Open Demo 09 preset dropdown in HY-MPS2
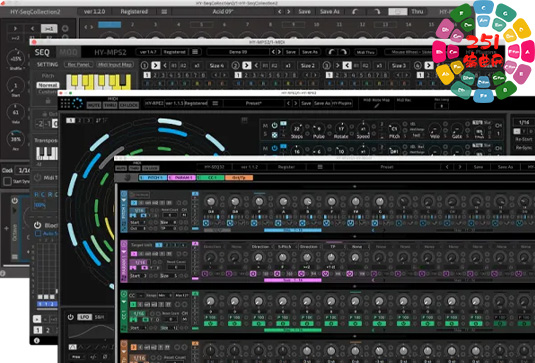Viewport: 535px width, 363px height. (x=238, y=52)
